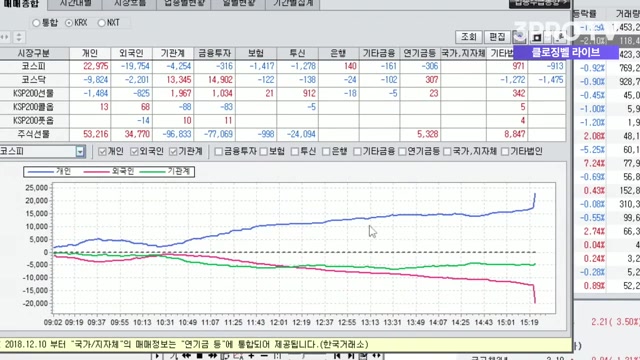Click the fast-forward double-arrow icon in the bottom toolbar
The image size is (640, 360).
coord(213,356)
